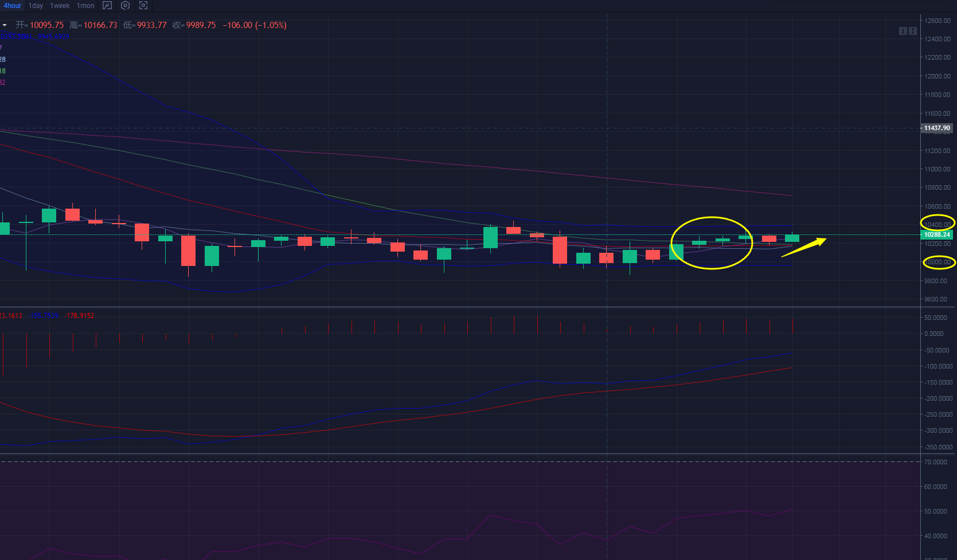
Task: Click the MACD value -178.9152
Action: 79,316
